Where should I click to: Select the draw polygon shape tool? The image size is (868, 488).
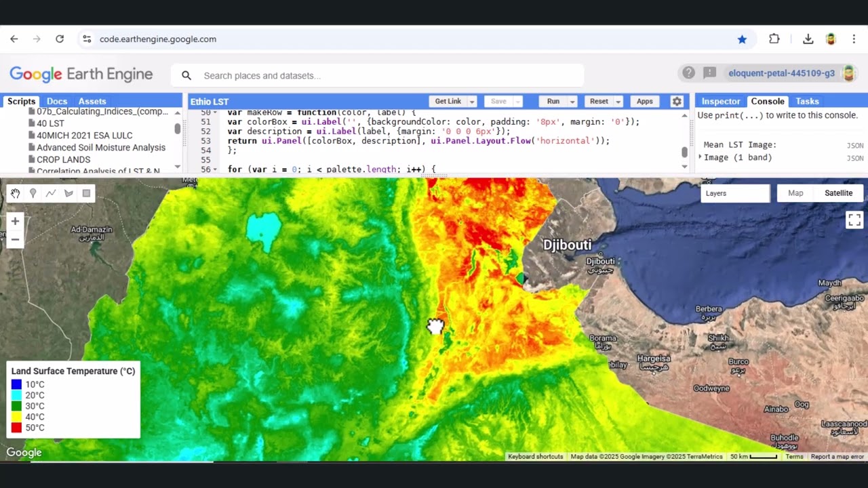[x=68, y=194]
